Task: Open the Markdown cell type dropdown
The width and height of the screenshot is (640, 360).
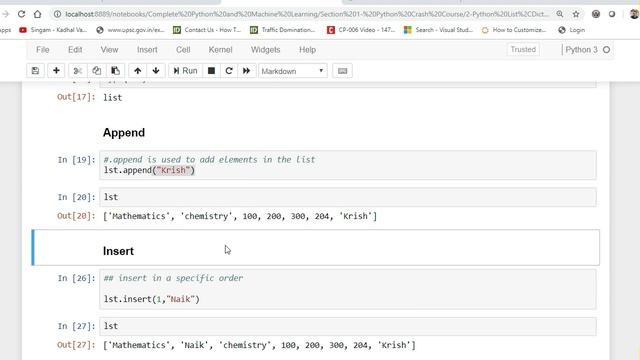Action: (x=293, y=71)
